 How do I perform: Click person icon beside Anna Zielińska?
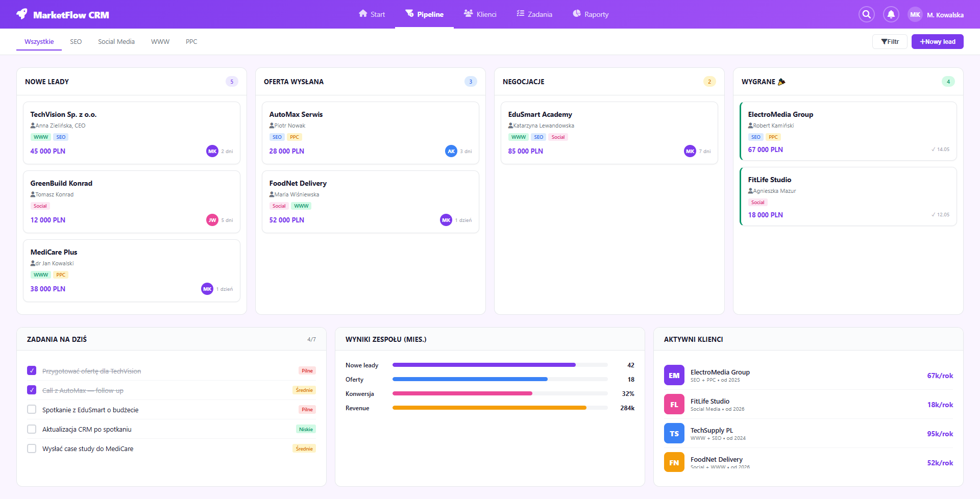[x=33, y=126]
